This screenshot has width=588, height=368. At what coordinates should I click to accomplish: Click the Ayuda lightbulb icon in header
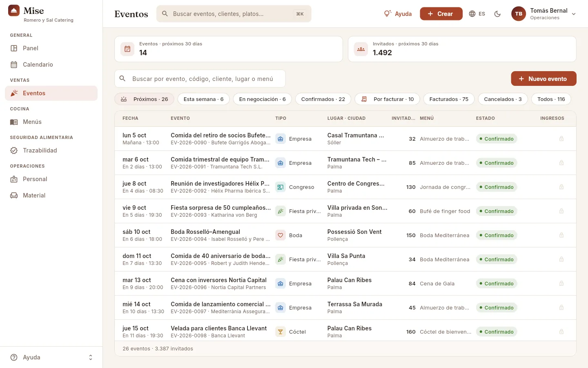click(x=388, y=14)
